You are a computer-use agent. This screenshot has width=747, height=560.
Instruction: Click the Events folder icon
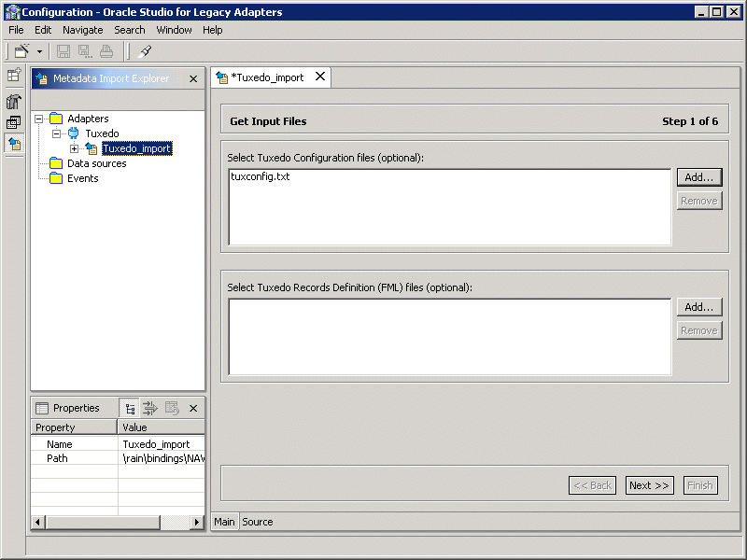click(56, 178)
